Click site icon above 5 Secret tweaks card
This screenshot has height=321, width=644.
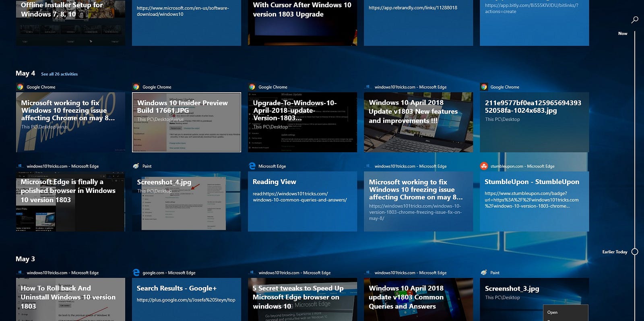(x=252, y=273)
